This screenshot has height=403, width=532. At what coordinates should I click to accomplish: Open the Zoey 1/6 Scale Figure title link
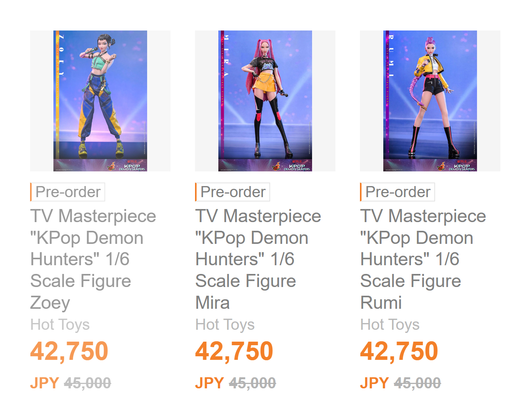(93, 259)
